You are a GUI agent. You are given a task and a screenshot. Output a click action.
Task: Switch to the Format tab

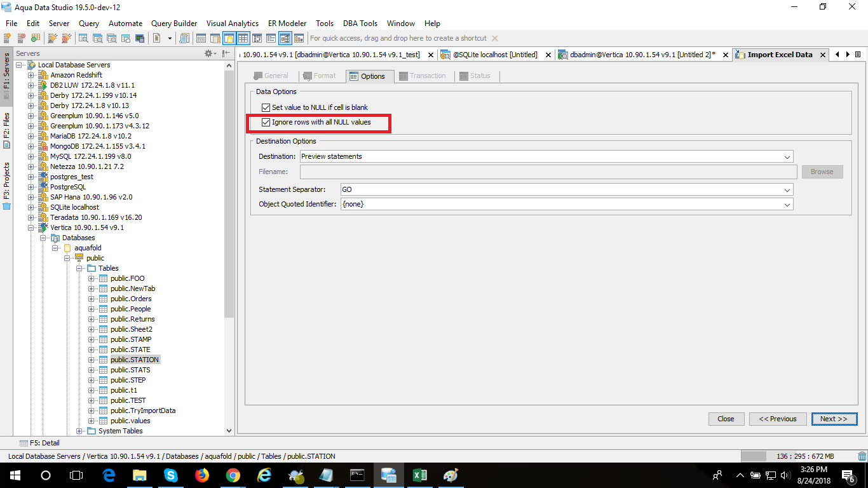point(320,76)
